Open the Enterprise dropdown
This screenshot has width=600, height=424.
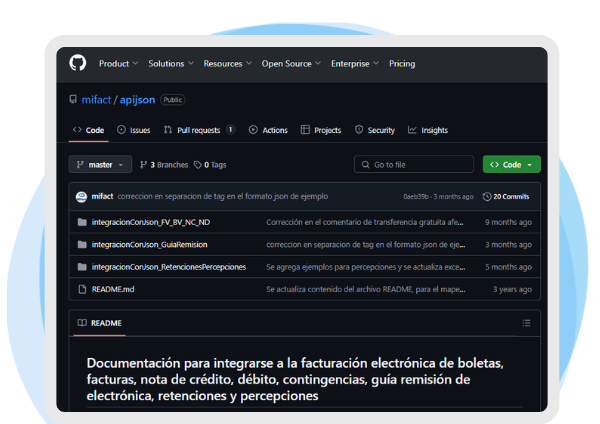point(355,64)
